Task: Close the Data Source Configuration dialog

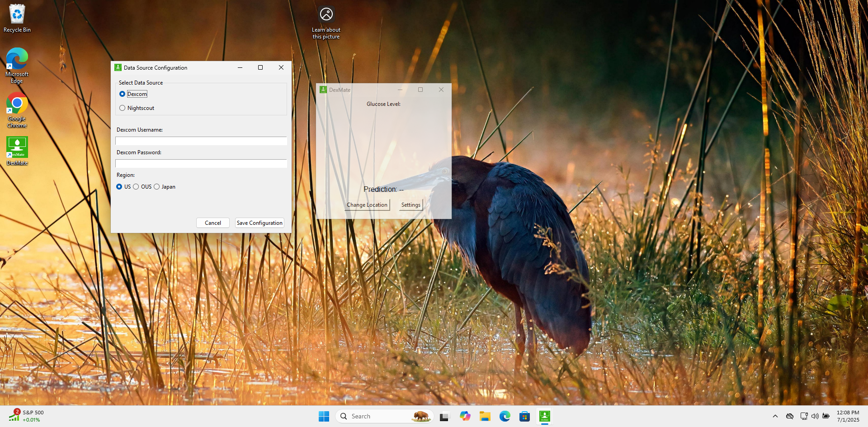Action: pos(281,67)
